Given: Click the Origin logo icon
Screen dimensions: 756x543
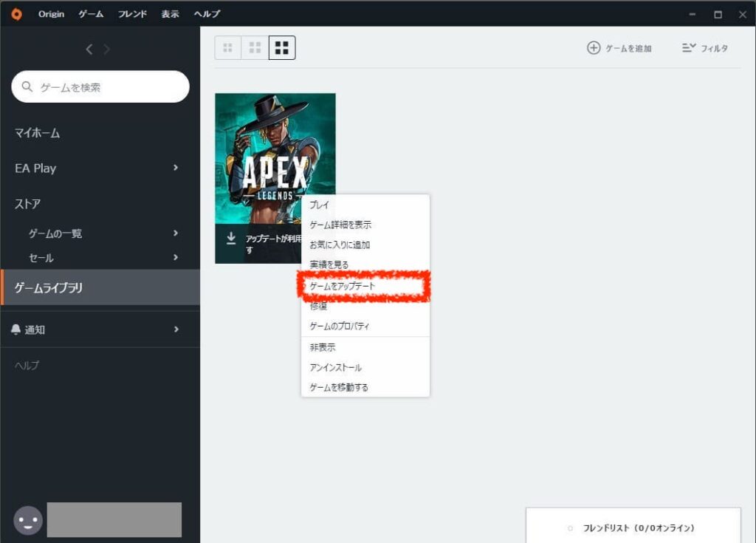Looking at the screenshot, I should (16, 14).
